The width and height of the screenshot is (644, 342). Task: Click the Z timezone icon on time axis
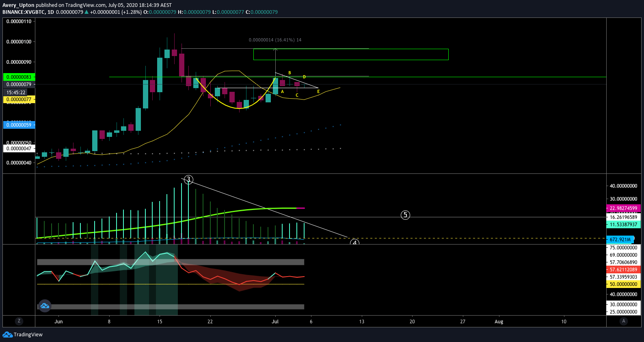19,321
